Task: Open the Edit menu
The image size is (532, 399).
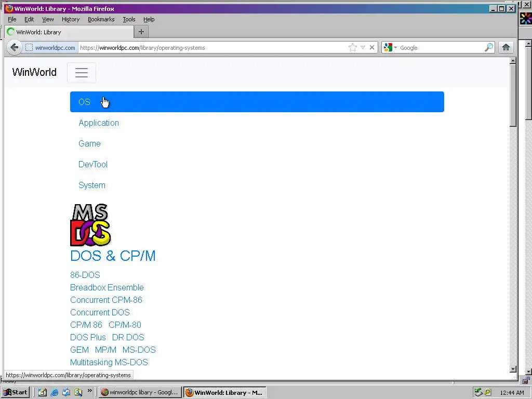Action: 29,19
